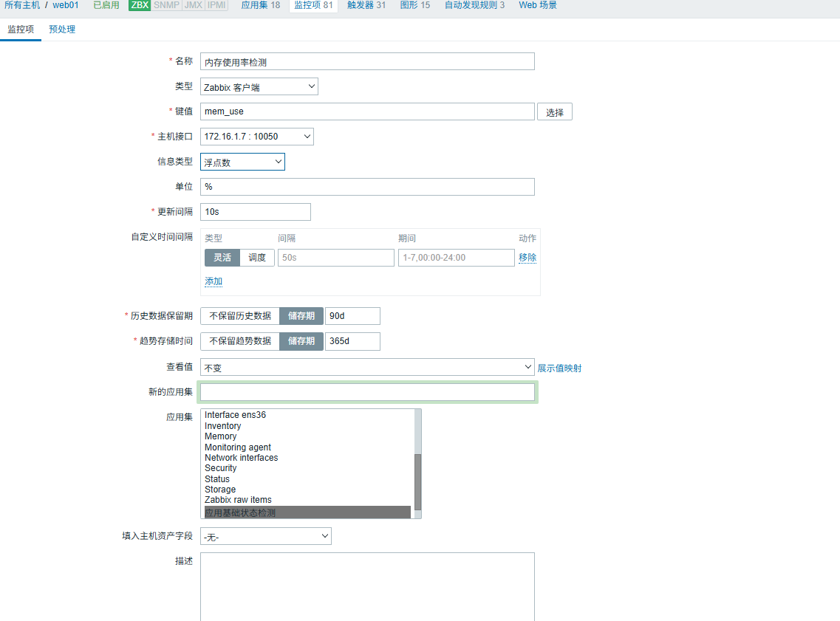Open the 触发器 31 tab
This screenshot has width=840, height=621.
pos(366,5)
